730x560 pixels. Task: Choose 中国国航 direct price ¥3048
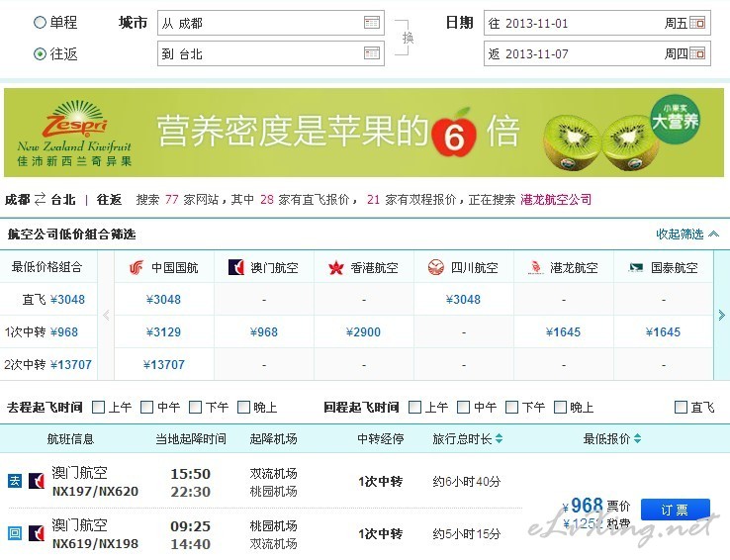[163, 300]
